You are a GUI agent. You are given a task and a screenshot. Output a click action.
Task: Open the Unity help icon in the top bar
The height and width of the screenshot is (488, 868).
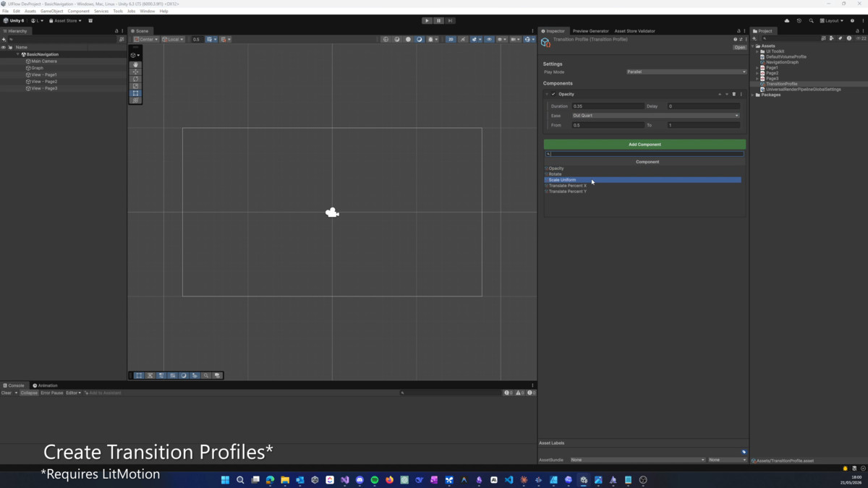(x=852, y=21)
